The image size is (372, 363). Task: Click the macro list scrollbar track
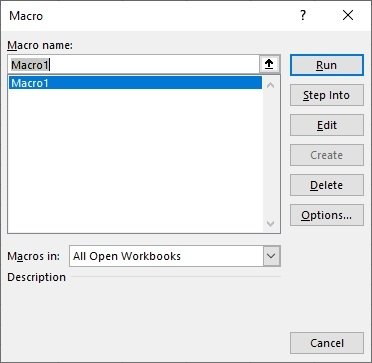point(271,153)
